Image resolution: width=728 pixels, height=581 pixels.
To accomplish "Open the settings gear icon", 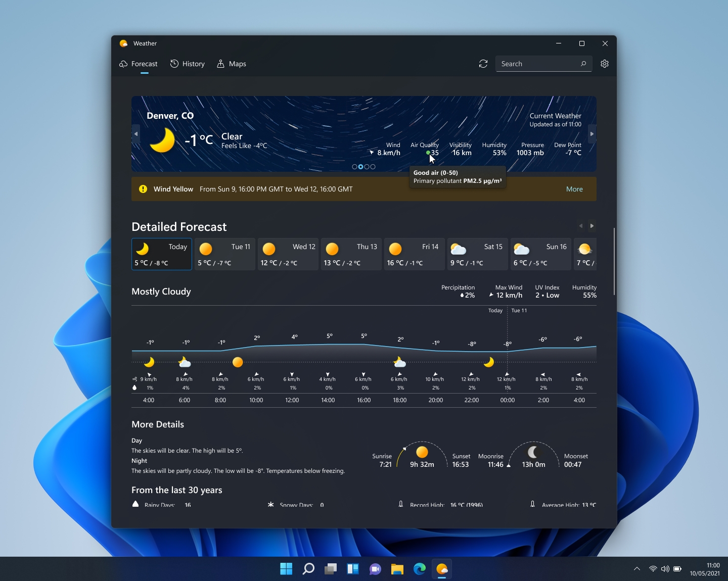I will [x=605, y=64].
